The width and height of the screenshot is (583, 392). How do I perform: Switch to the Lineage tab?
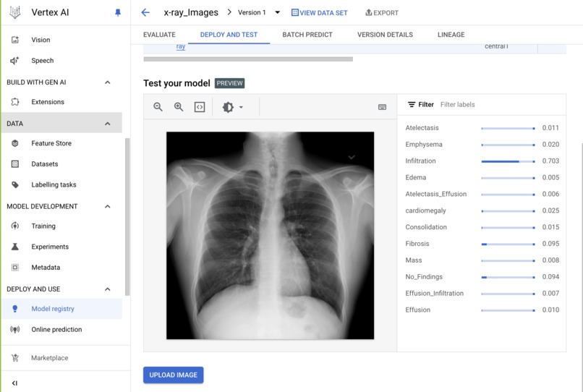(x=451, y=35)
